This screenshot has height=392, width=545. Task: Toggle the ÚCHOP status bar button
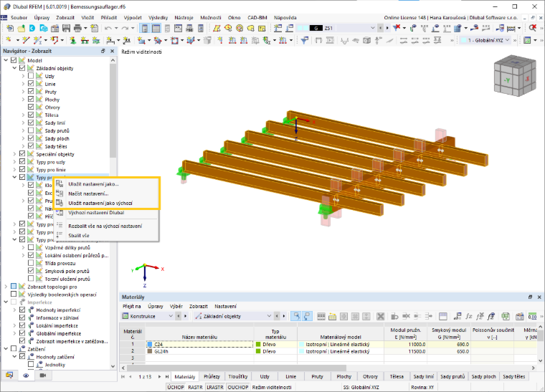coord(176,387)
